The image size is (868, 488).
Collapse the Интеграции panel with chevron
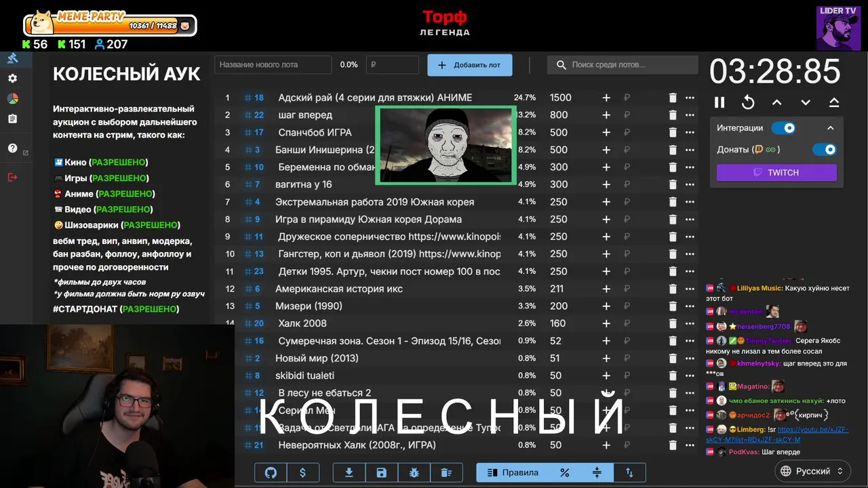(x=830, y=128)
